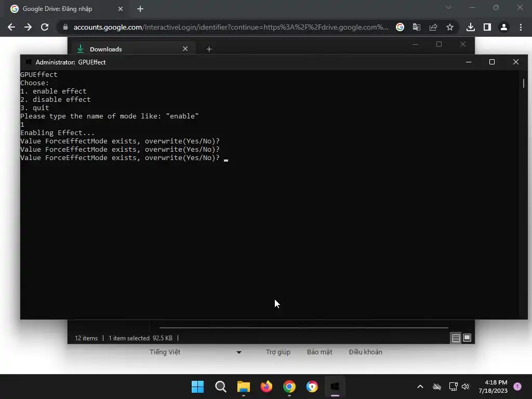Click '1 item selected 92.5 KB' status text
Image resolution: width=532 pixels, height=399 pixels.
[x=140, y=338]
